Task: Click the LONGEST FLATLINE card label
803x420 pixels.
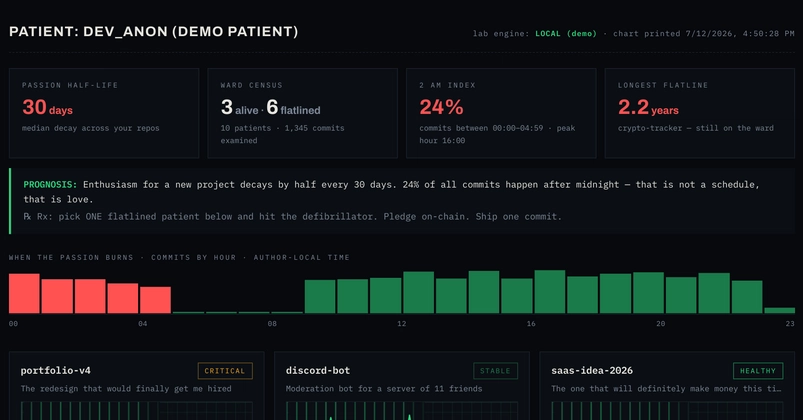Action: 663,85
